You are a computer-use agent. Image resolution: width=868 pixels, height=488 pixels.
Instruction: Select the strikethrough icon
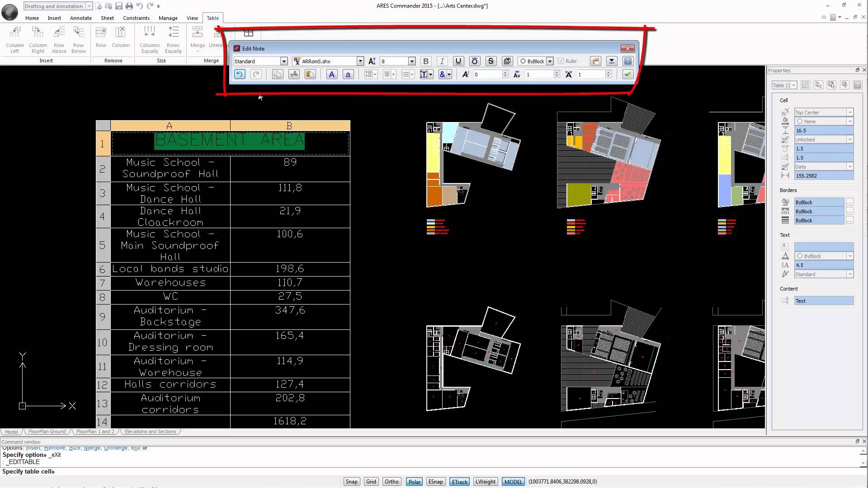coord(491,61)
